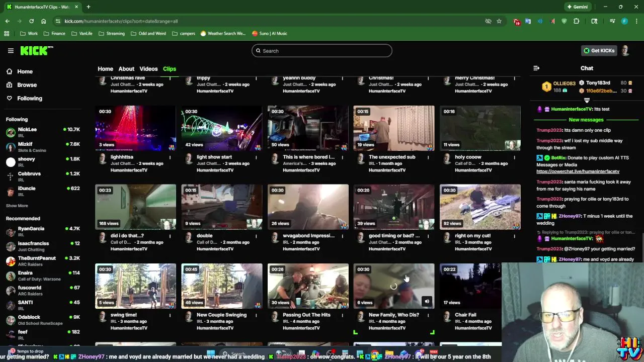The height and width of the screenshot is (362, 644).
Task: Open the Chair Fail clip title
Action: coord(465,315)
